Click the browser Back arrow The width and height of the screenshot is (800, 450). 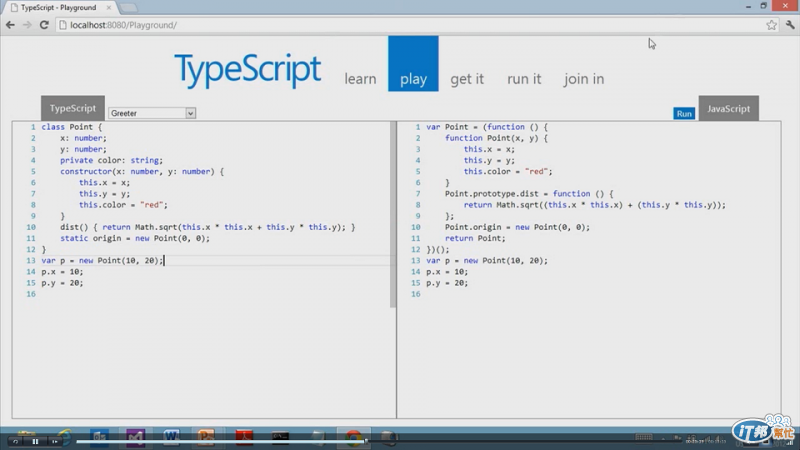point(10,25)
